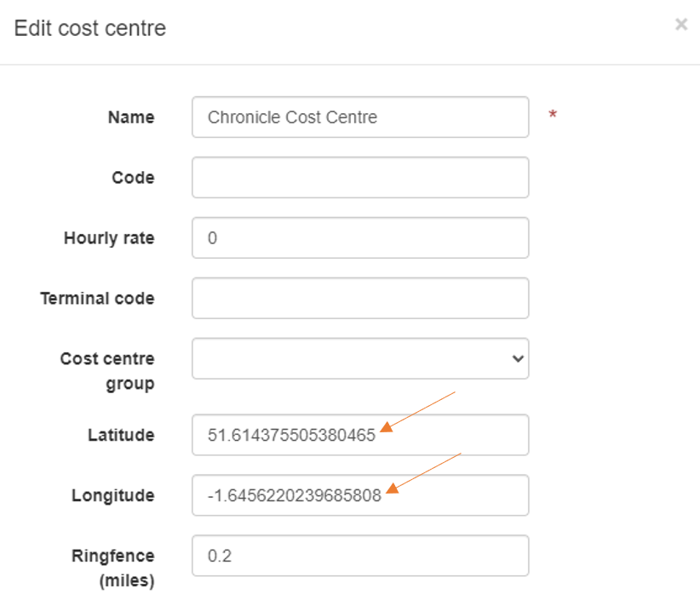Click the Longitude label text
The image size is (700, 594).
[113, 495]
